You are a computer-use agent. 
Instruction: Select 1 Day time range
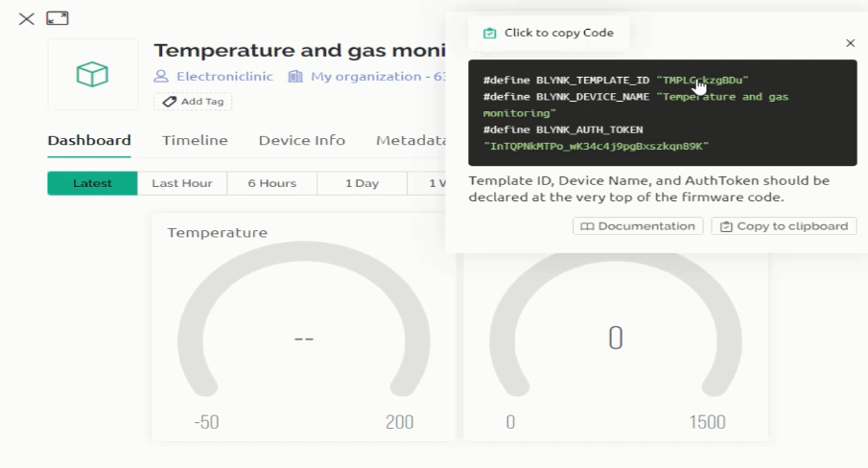tap(362, 183)
